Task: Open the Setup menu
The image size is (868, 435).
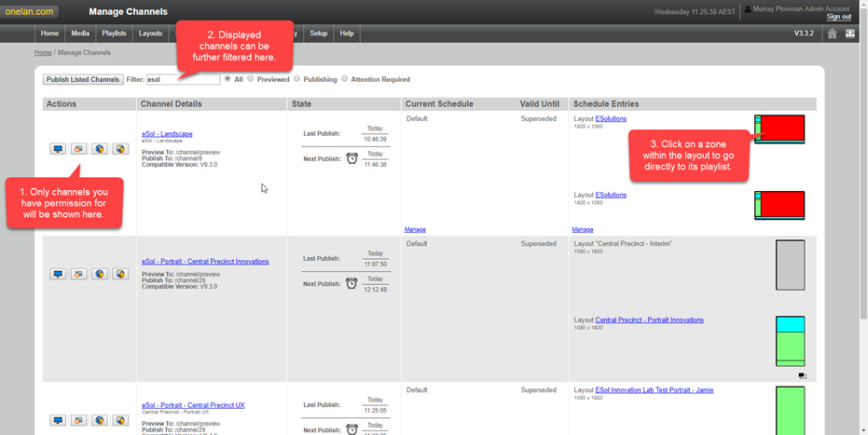Action: tap(319, 34)
